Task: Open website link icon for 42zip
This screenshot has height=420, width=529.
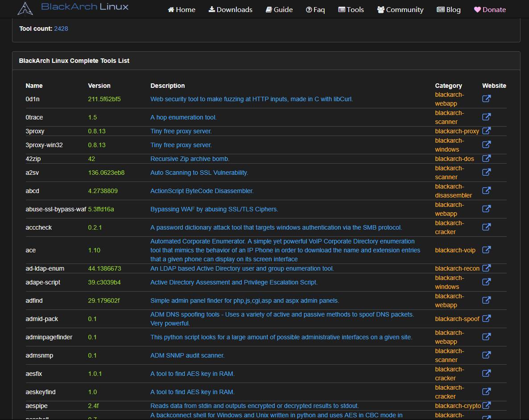Action: [x=486, y=158]
